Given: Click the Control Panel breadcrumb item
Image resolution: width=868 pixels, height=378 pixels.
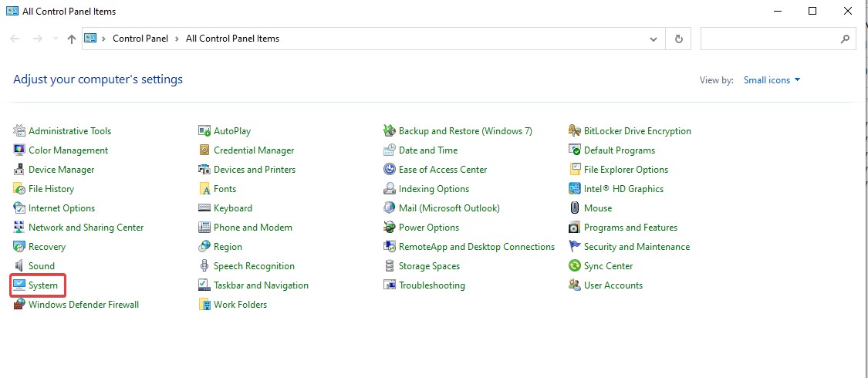Looking at the screenshot, I should [140, 39].
